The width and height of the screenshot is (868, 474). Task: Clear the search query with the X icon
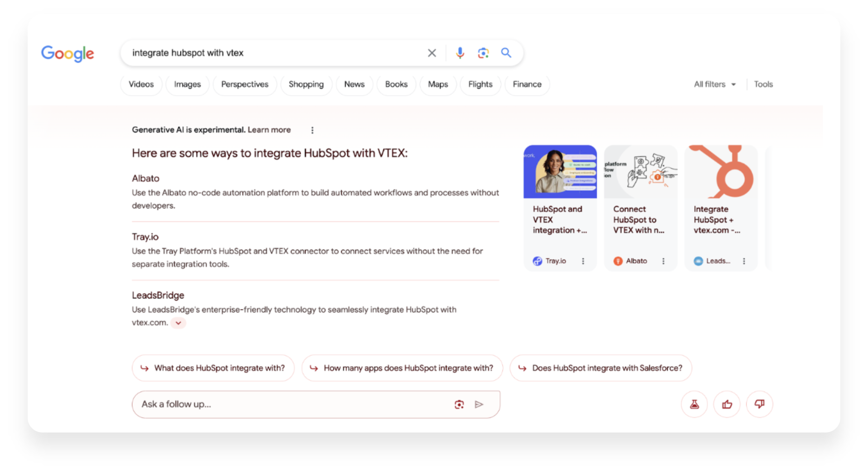[x=432, y=53]
